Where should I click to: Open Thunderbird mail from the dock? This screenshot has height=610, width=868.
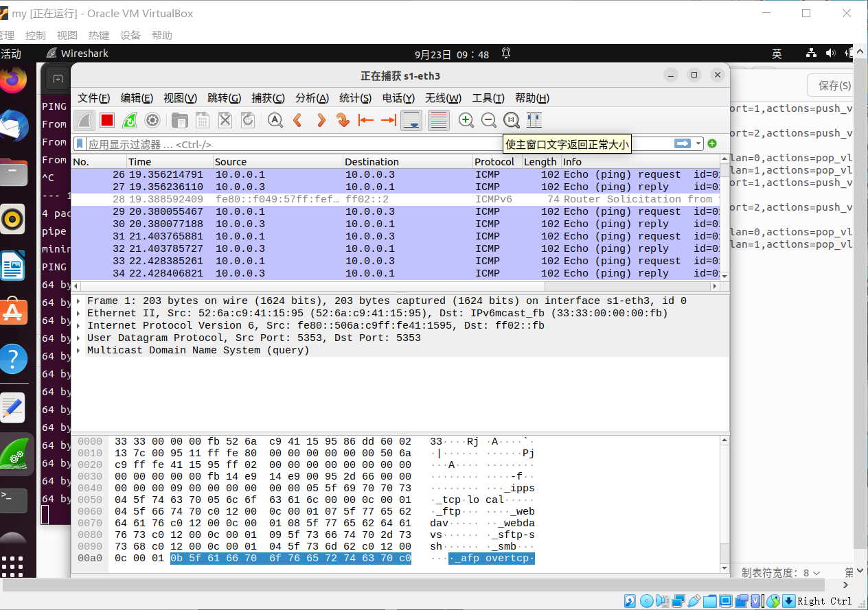12,127
